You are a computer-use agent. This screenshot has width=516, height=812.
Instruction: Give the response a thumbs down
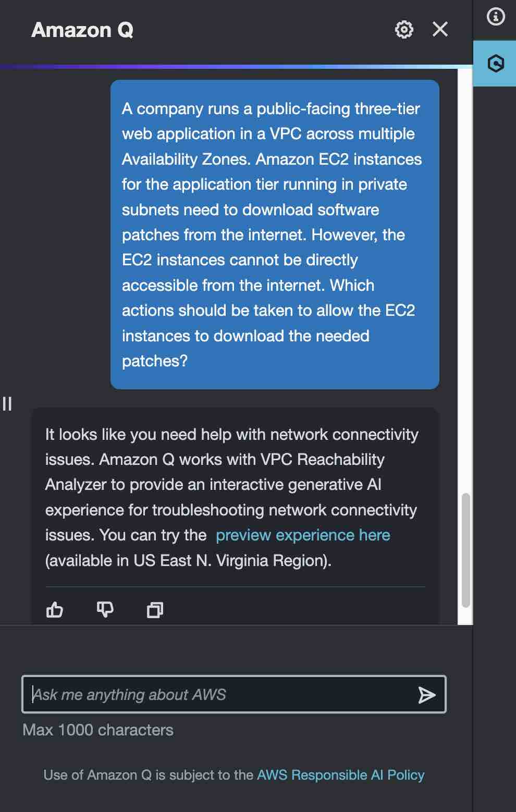[x=105, y=609]
